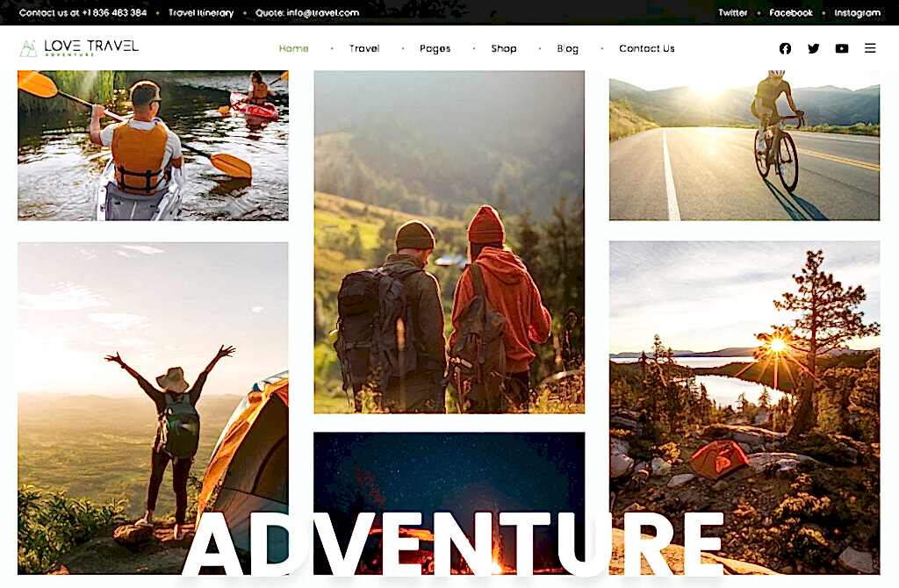
Task: Open the hamburger menu icon
Action: 870,48
